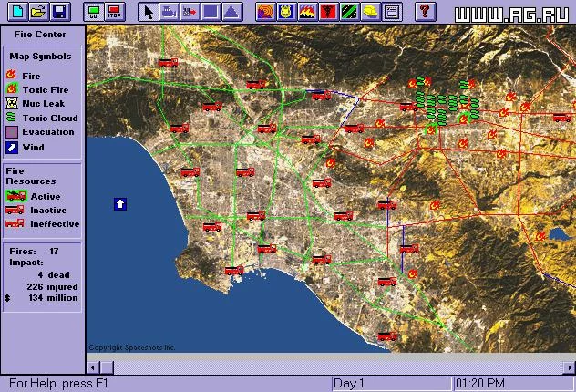Click the 'Map Symbols' legend heading
The width and height of the screenshot is (576, 392).
tap(40, 57)
